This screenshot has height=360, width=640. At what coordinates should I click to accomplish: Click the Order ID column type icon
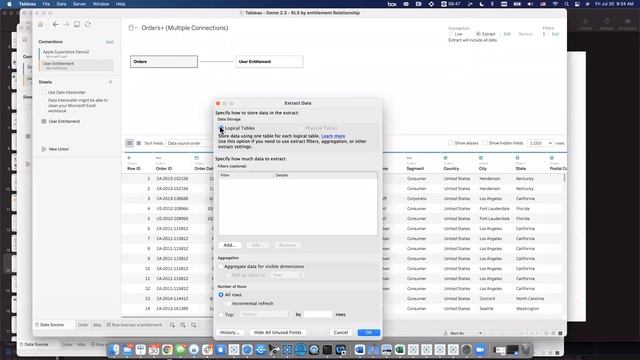(159, 158)
